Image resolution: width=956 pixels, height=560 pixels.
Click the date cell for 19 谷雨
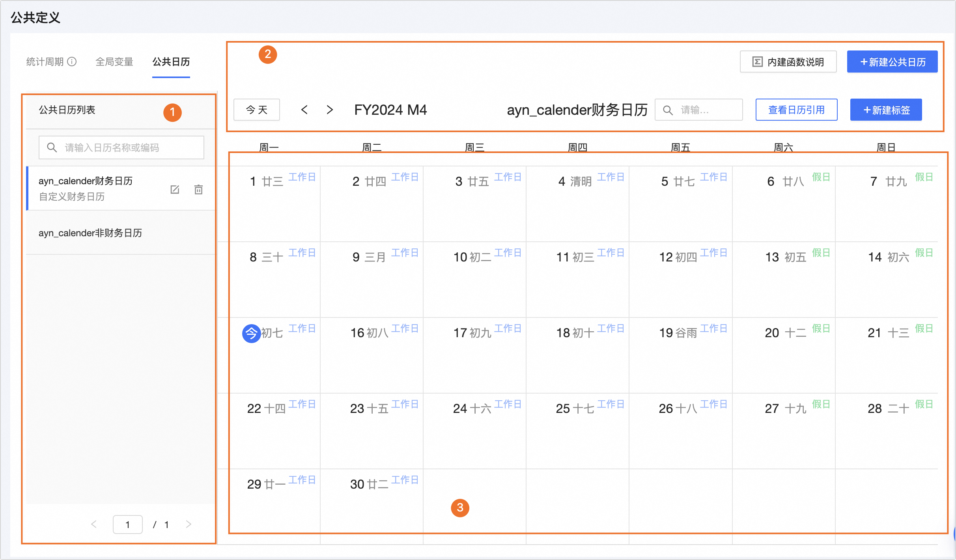coord(680,355)
